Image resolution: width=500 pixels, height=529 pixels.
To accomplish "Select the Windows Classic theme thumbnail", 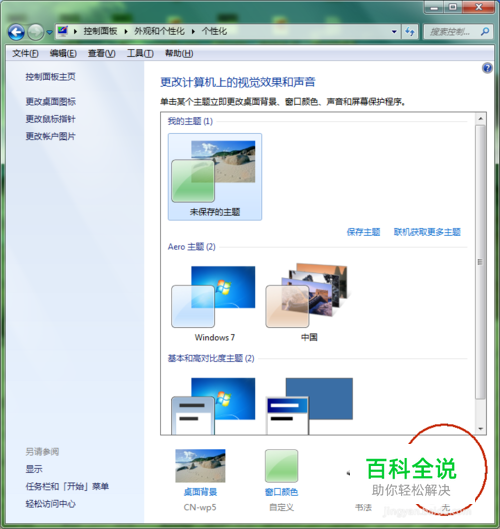I will [309, 406].
